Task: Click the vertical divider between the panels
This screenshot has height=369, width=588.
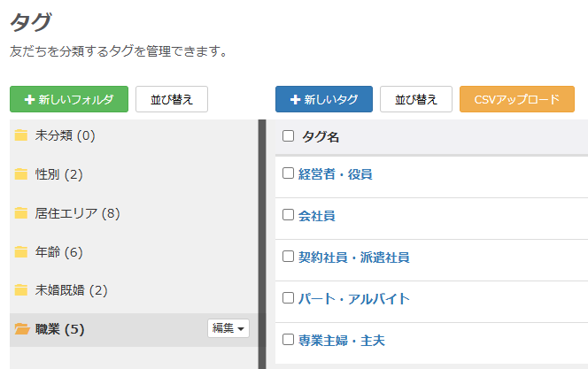Action: 262,243
